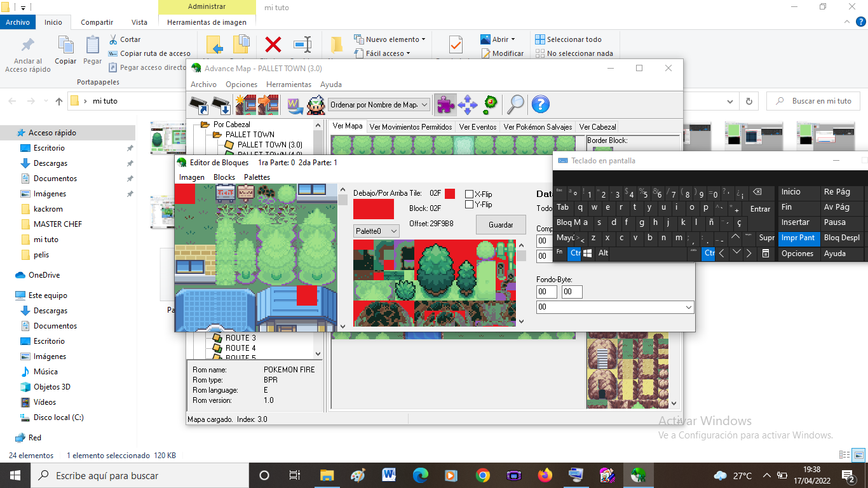This screenshot has height=488, width=868.
Task: Click the magnifying glass icon in toolbar
Action: tap(515, 104)
